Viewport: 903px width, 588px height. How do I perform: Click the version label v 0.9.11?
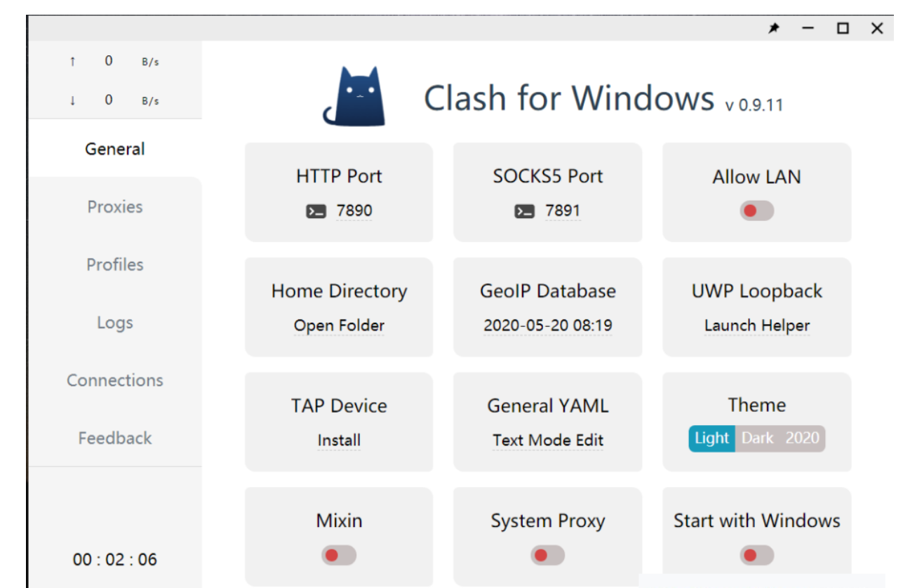click(x=754, y=105)
